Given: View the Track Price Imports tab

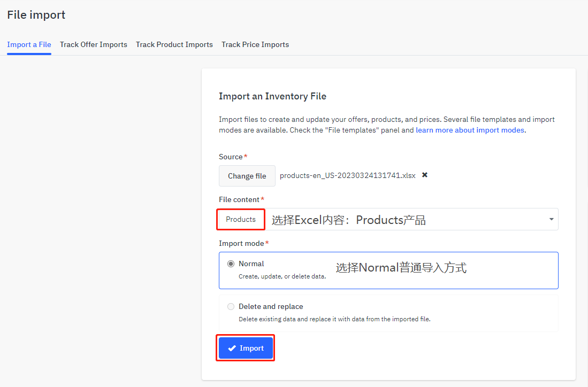Looking at the screenshot, I should point(255,44).
